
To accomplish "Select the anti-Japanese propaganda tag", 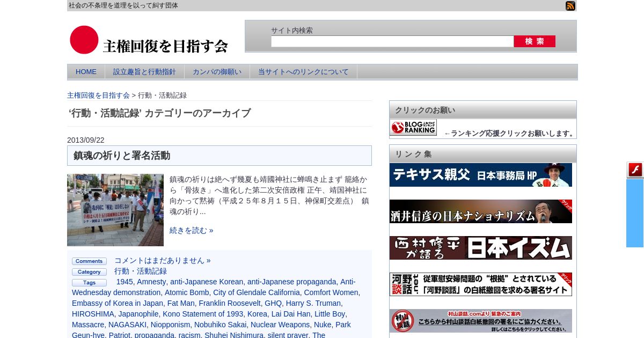I will coord(292,282).
